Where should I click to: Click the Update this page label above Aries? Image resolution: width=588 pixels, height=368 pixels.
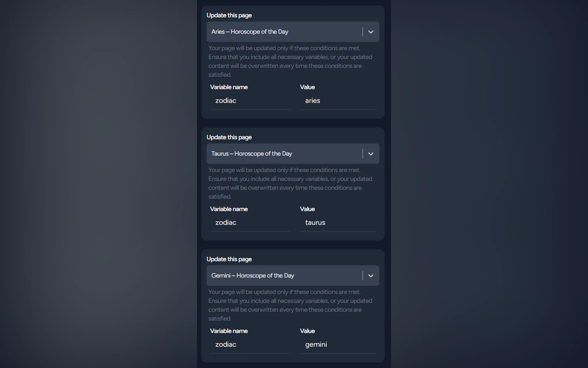coord(229,15)
